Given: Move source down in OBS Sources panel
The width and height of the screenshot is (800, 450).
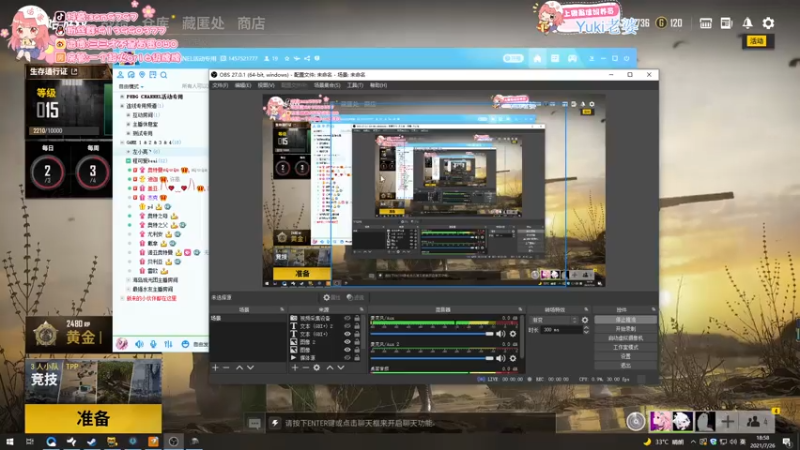Looking at the screenshot, I should pos(341,367).
